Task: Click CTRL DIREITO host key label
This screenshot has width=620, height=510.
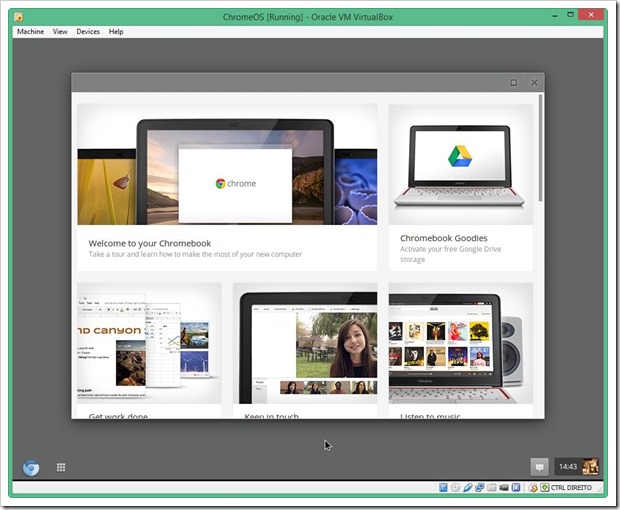Action: [571, 487]
